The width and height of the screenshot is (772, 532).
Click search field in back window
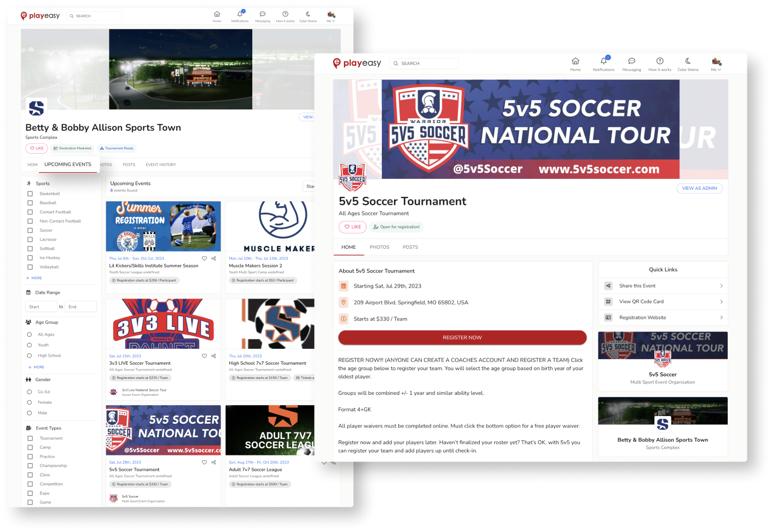click(94, 16)
